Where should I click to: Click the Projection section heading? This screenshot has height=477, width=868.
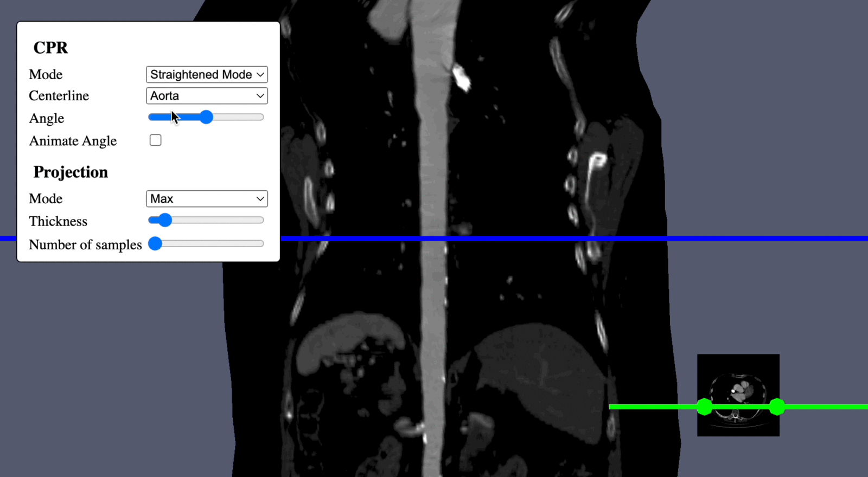[71, 172]
